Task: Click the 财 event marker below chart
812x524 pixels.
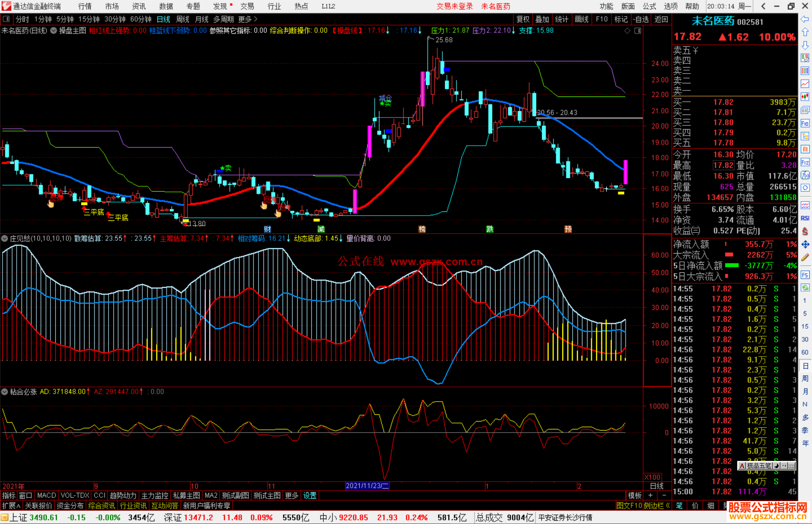Action: click(267, 229)
